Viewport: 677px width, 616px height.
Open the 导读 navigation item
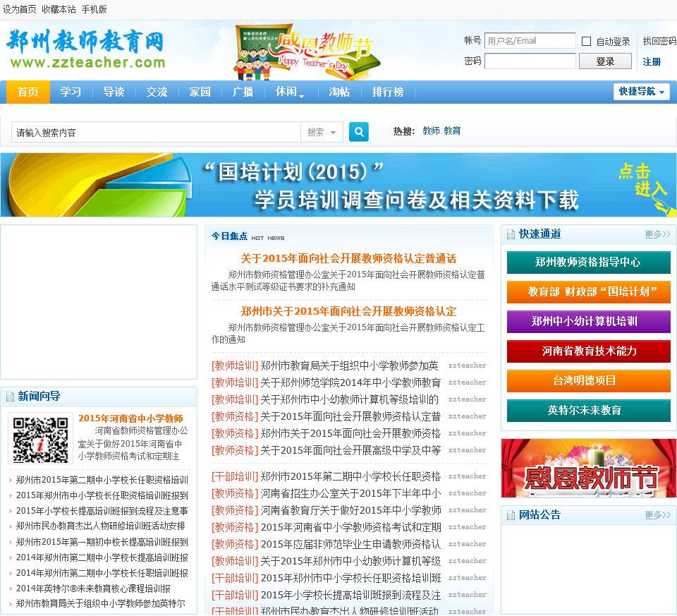pyautogui.click(x=114, y=92)
